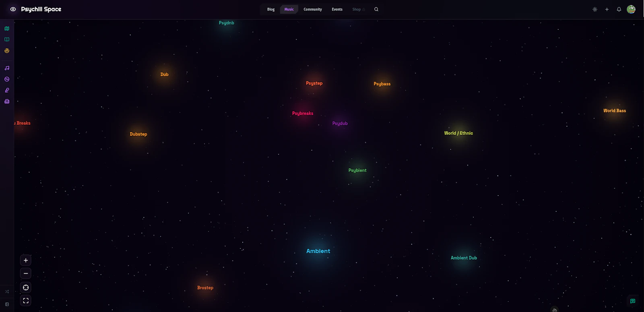This screenshot has width=644, height=312.
Task: Open the green chat feedback icon
Action: (x=633, y=301)
